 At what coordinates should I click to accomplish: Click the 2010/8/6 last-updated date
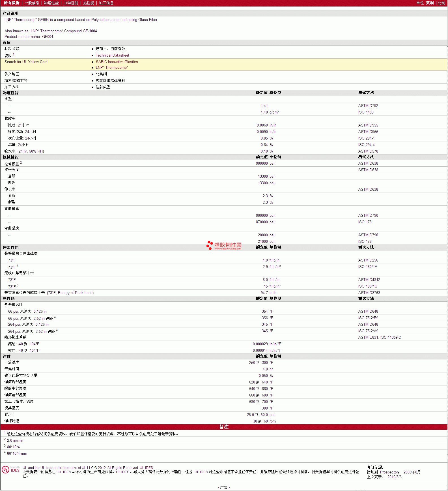pos(394,477)
